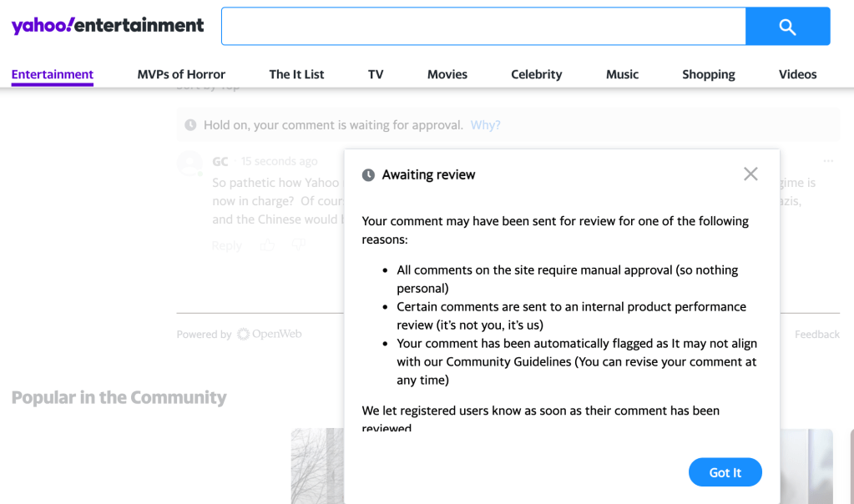This screenshot has height=504, width=854.
Task: Click Reply under the GC comment
Action: coord(226,245)
